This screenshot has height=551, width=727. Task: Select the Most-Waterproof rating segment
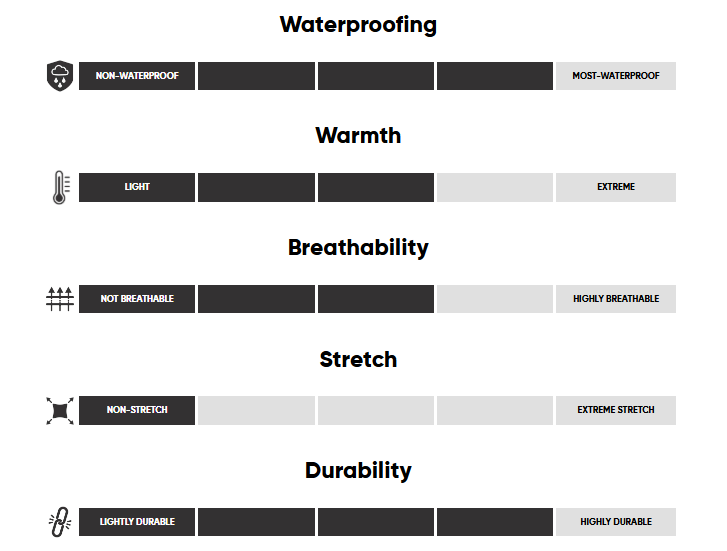(x=615, y=76)
